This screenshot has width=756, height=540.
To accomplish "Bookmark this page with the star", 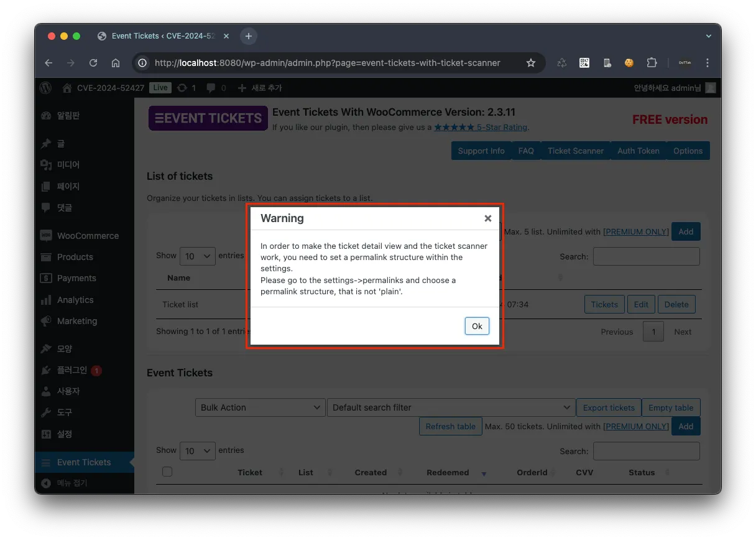I will [531, 63].
